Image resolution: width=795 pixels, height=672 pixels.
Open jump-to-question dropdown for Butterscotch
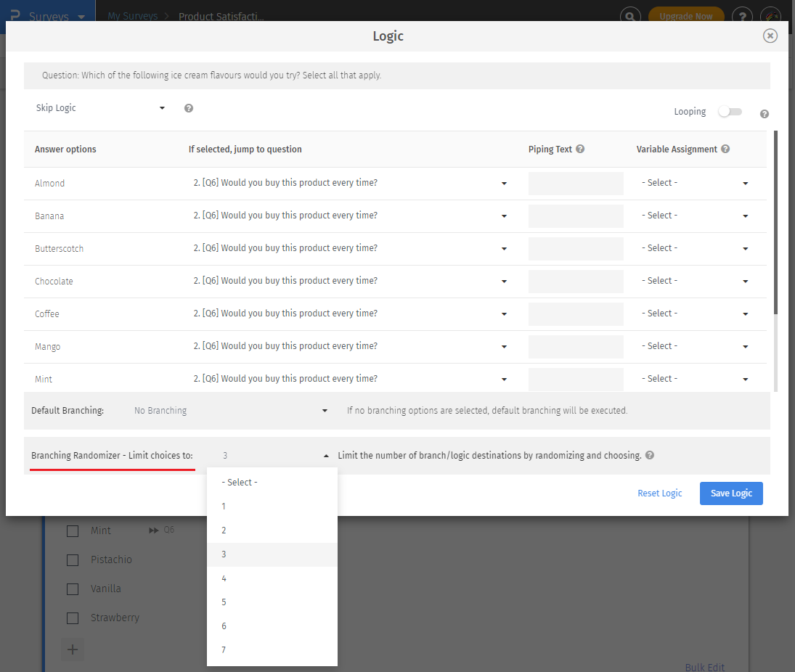pyautogui.click(x=350, y=248)
